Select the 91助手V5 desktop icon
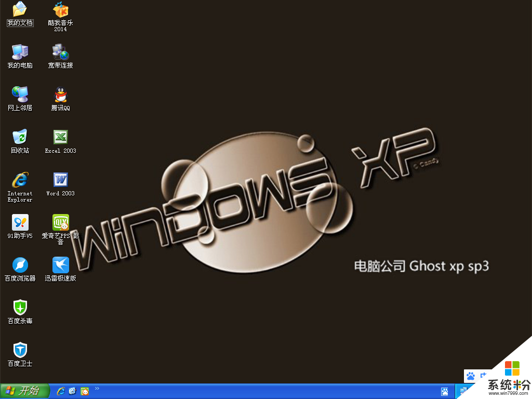Image resolution: width=532 pixels, height=399 pixels. [20, 222]
